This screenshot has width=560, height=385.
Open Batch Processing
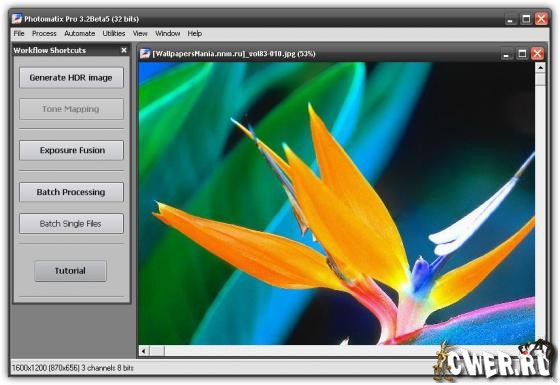point(71,192)
